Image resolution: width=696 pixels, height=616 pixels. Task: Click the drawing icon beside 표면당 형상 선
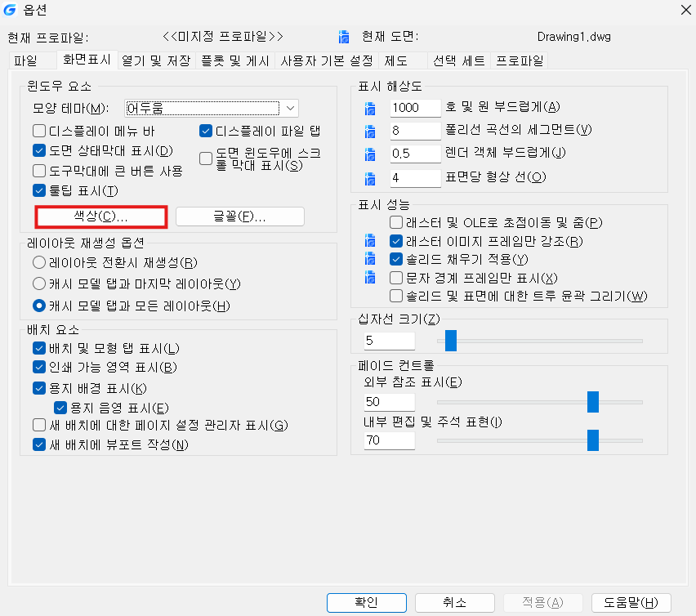point(370,177)
